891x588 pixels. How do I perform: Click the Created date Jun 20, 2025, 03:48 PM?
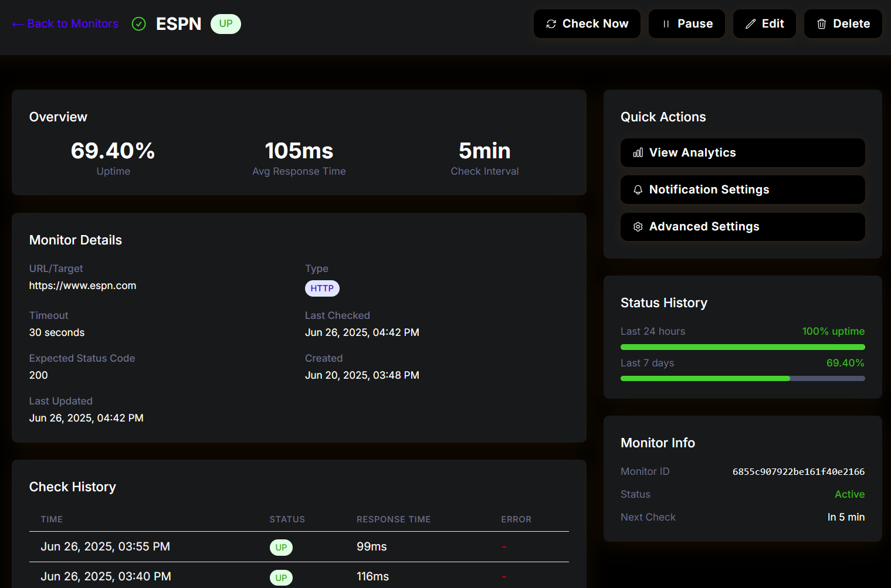pos(362,375)
